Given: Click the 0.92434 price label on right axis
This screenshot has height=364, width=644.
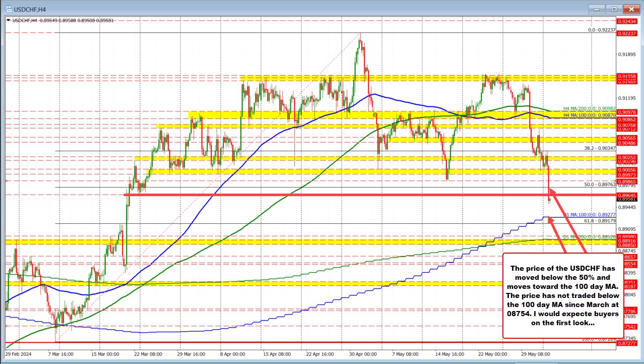Looking at the screenshot, I should coord(628,22).
